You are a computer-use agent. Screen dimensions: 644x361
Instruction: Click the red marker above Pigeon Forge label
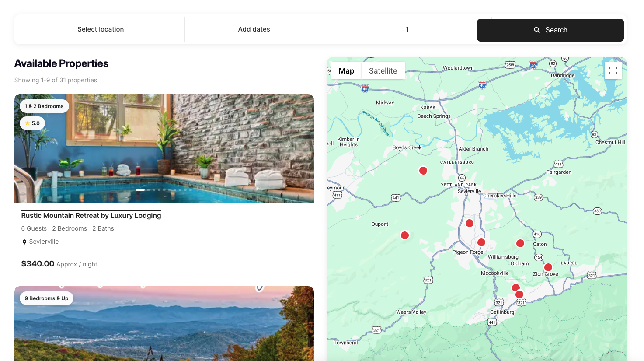click(481, 242)
